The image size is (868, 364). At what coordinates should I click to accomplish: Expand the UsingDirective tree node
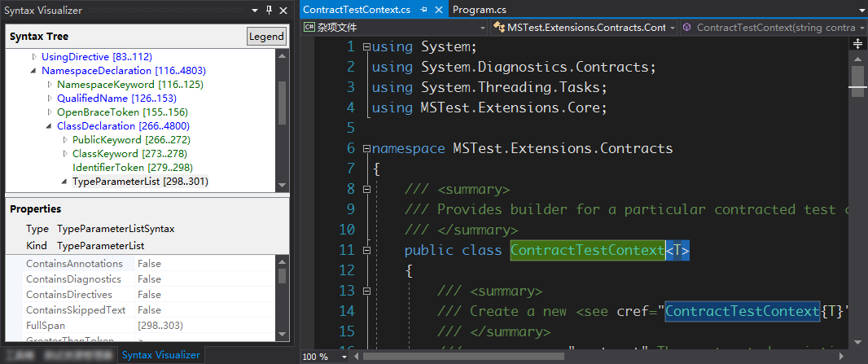[34, 57]
